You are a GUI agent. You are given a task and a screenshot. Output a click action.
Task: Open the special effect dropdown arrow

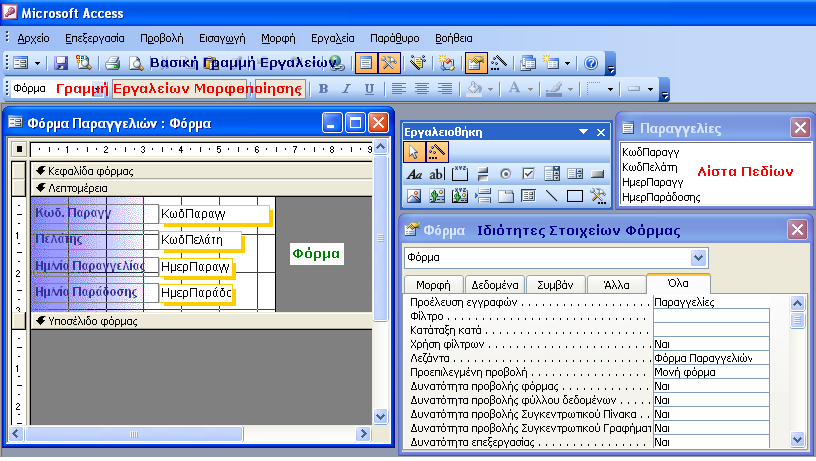coord(650,89)
